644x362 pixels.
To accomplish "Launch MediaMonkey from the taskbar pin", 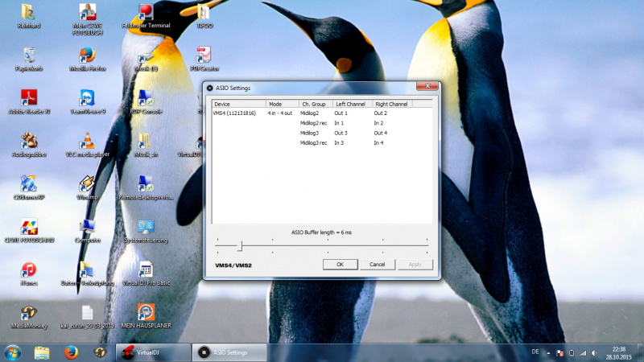I will [x=100, y=352].
